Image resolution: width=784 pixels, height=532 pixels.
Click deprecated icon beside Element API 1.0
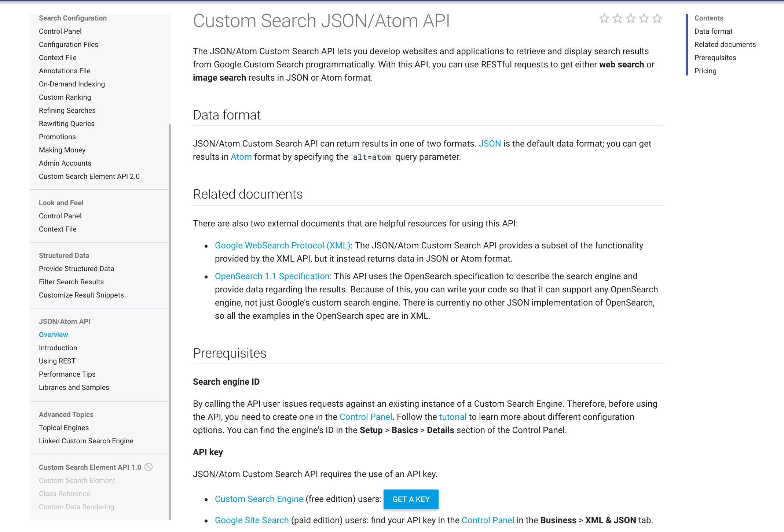[x=149, y=467]
